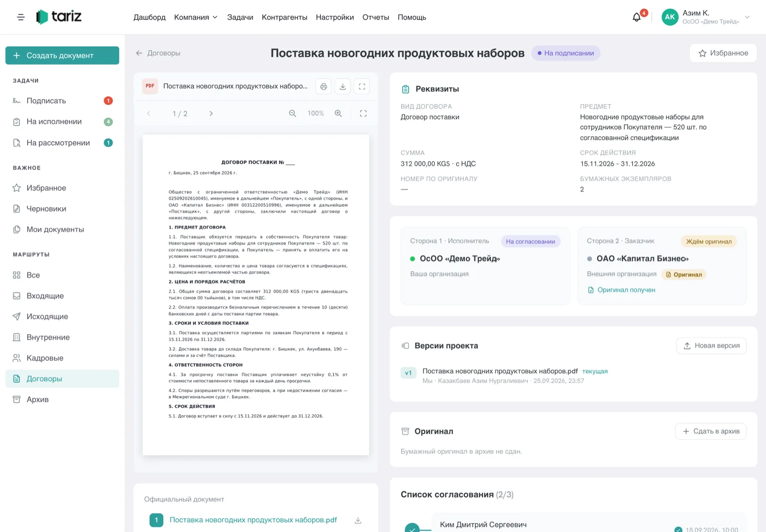Screen dimensions: 766x532
Task: Select Входящие route
Action: tap(62, 296)
